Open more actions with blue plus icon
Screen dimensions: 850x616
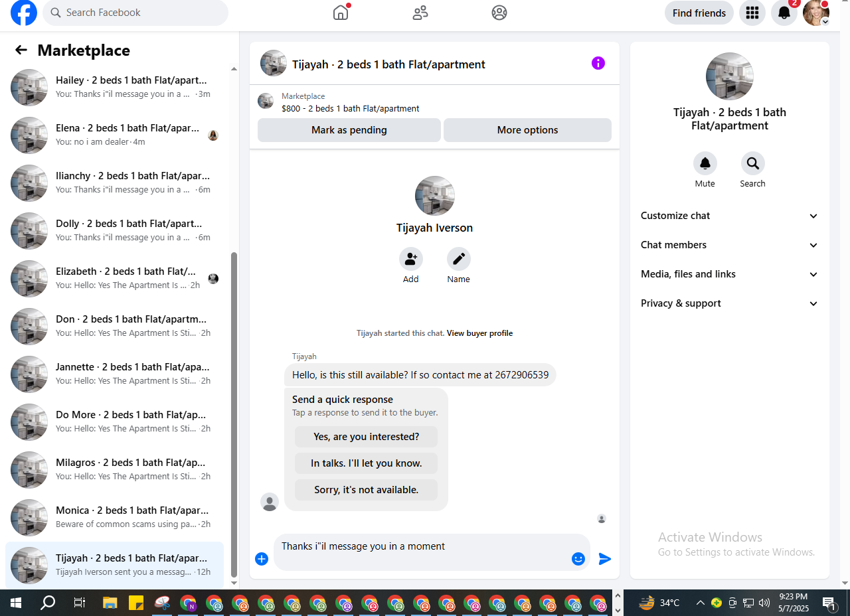click(x=262, y=559)
